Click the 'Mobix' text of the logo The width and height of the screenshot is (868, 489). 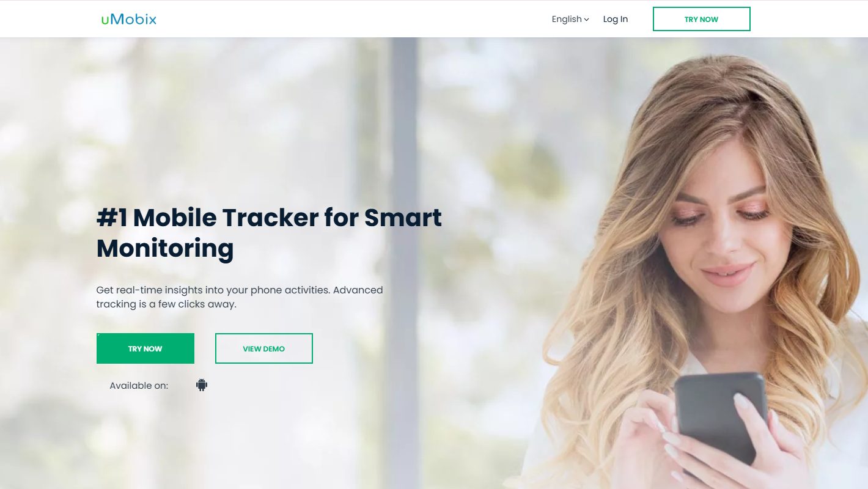(134, 19)
